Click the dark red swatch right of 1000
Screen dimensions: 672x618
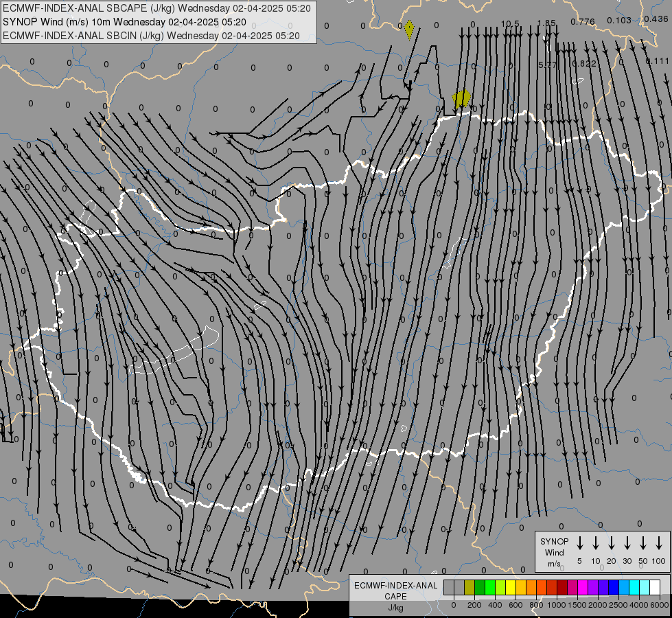[x=562, y=587]
